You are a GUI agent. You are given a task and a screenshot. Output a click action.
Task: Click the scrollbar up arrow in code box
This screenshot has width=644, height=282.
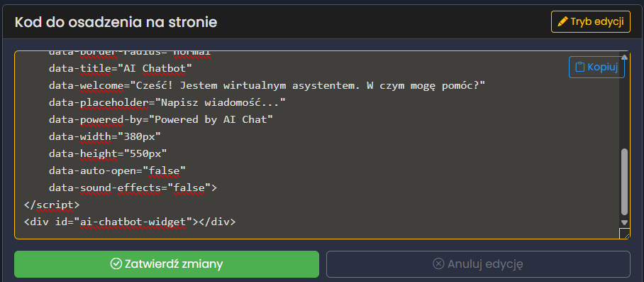point(624,57)
